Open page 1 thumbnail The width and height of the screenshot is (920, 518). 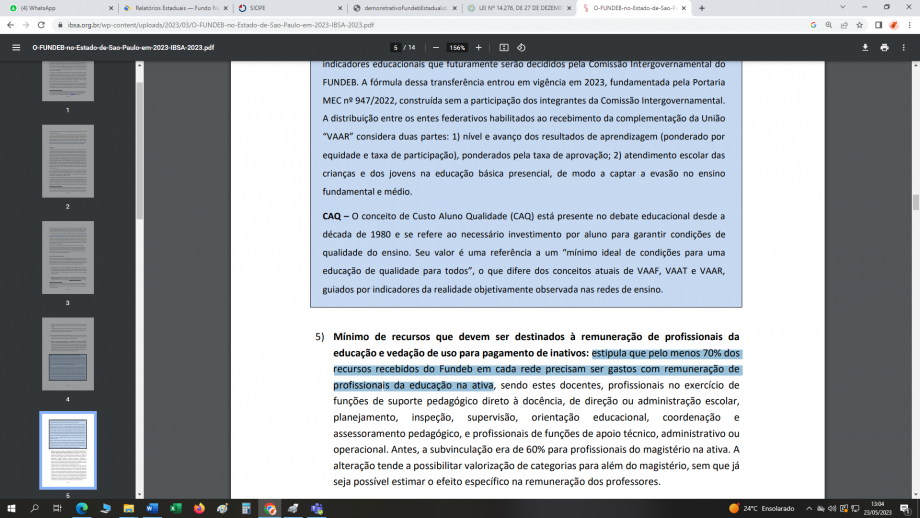click(x=67, y=81)
